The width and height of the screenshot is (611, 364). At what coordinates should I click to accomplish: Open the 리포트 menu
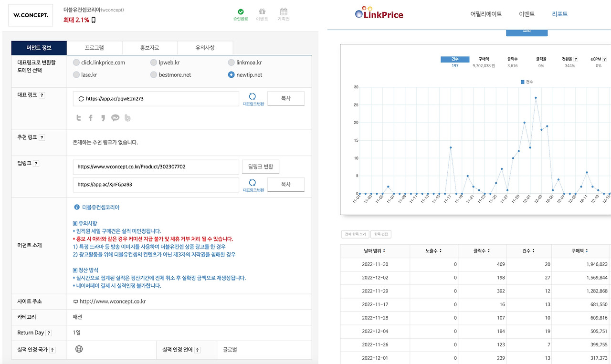tap(559, 14)
